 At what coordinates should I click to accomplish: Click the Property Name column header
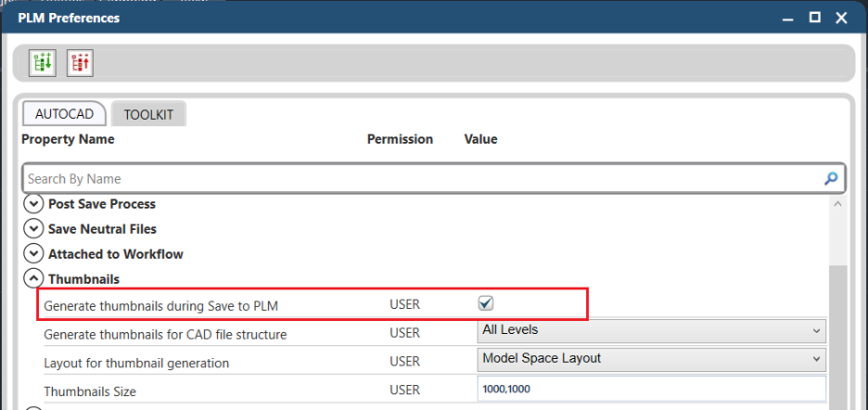coord(68,139)
